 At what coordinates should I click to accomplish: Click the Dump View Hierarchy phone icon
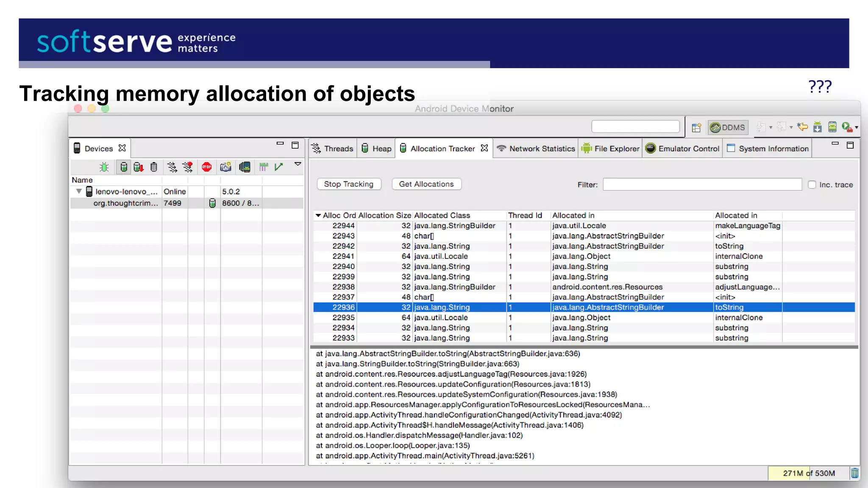(245, 167)
